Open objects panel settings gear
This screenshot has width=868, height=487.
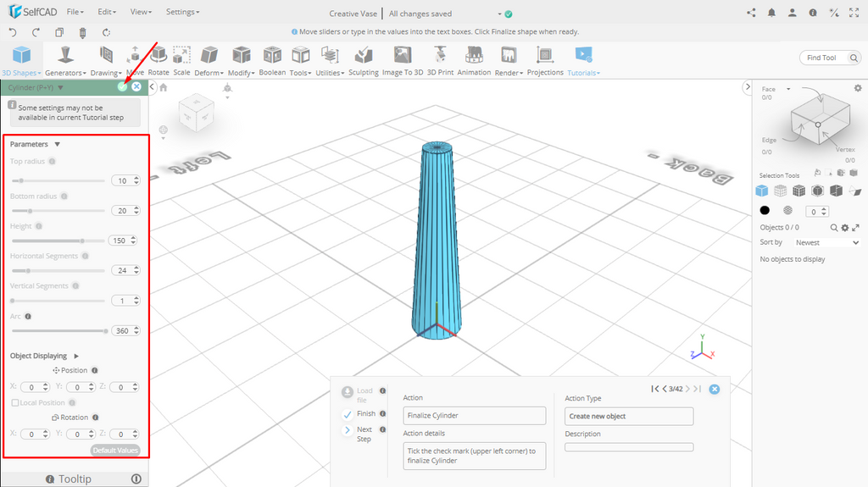[x=845, y=228]
